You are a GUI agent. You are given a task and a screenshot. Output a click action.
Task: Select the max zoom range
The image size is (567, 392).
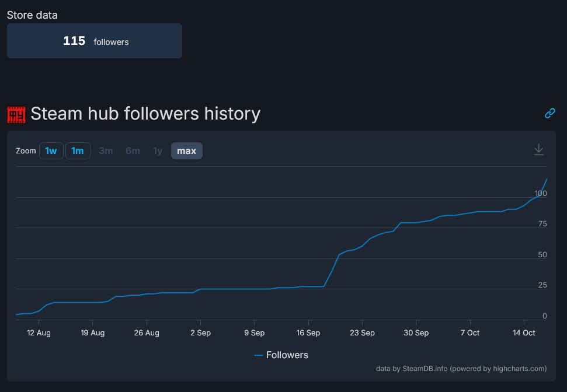pos(187,150)
